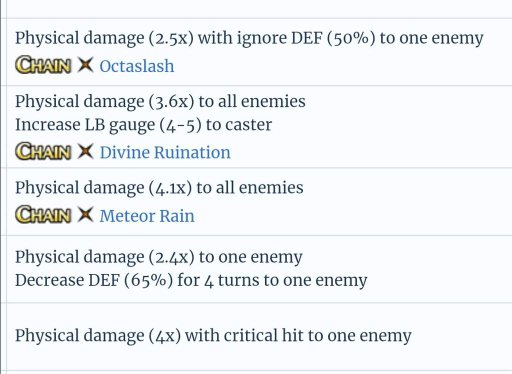Open the Octaslash link

click(x=137, y=66)
